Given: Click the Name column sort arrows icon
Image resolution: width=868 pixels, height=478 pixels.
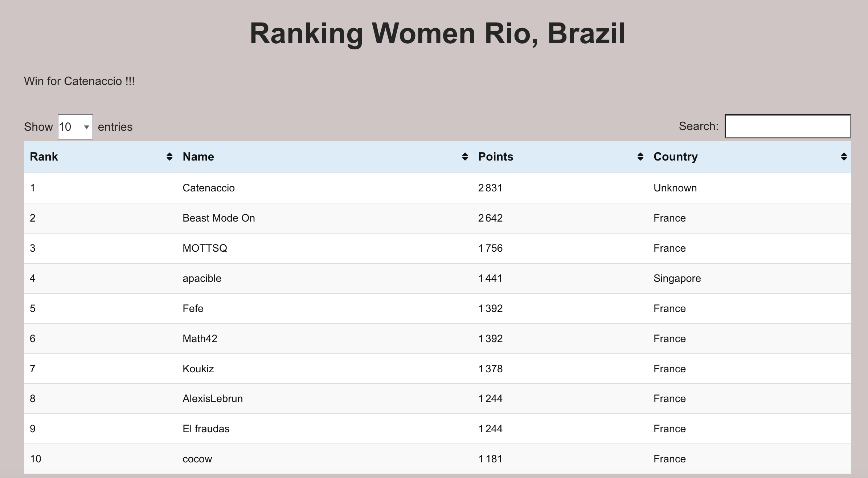Looking at the screenshot, I should click(x=465, y=157).
